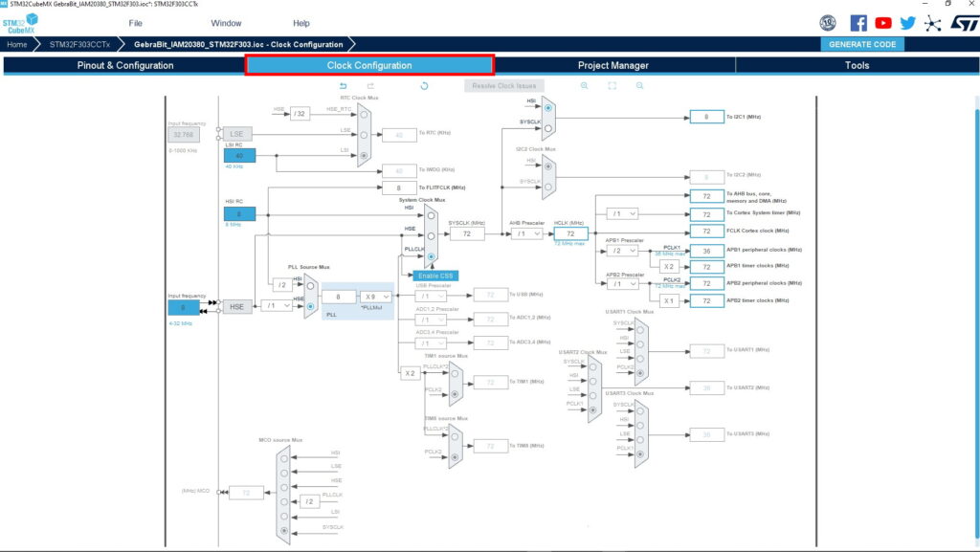Image resolution: width=980 pixels, height=552 pixels.
Task: Fit clock diagram to the window
Action: [612, 85]
